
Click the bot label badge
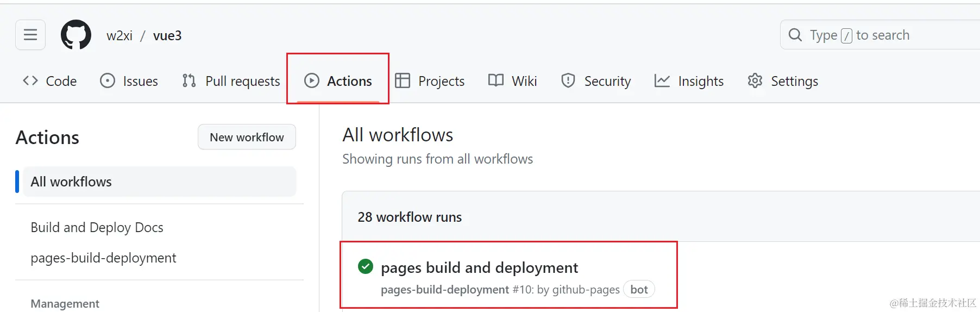point(639,290)
